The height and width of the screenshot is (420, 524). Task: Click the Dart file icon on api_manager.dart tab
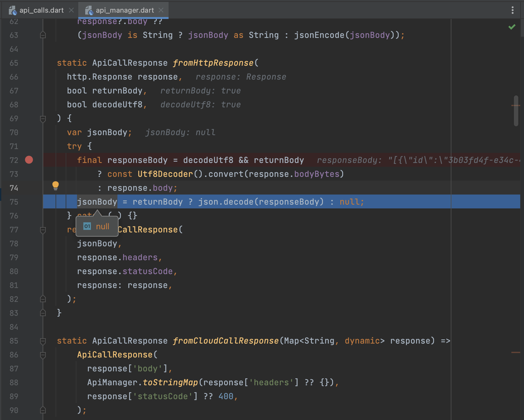click(x=89, y=10)
